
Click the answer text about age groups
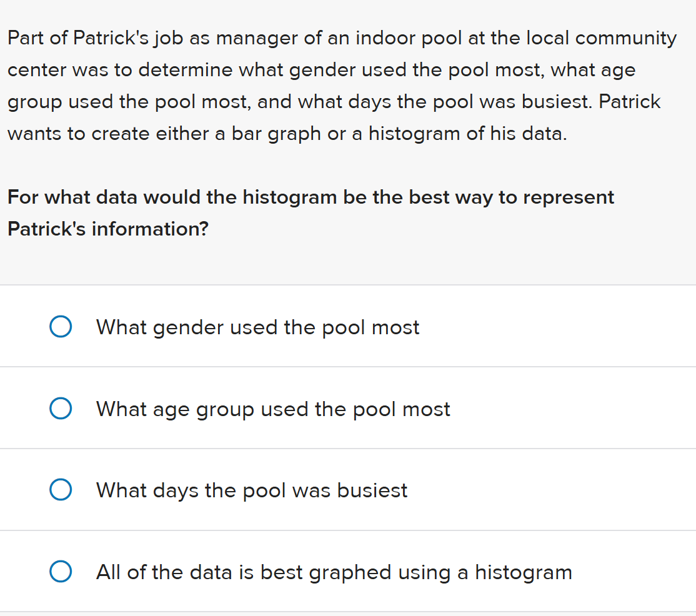point(272,409)
